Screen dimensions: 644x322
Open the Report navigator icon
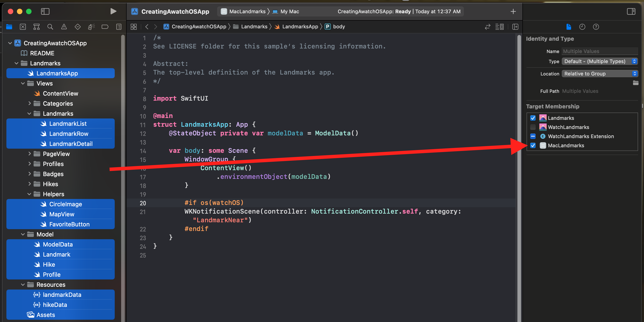coord(119,27)
